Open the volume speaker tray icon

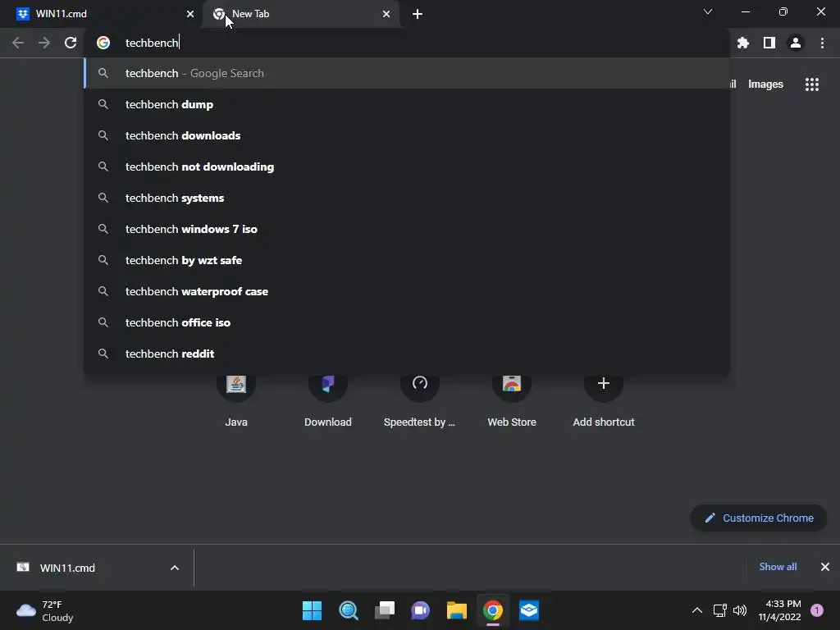click(740, 610)
